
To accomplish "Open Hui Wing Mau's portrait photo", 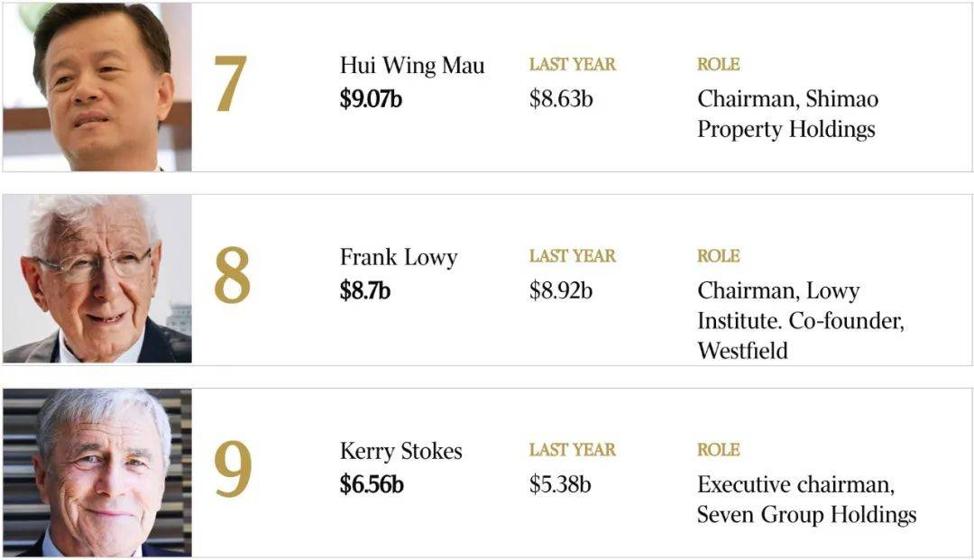I will pyautogui.click(x=97, y=87).
